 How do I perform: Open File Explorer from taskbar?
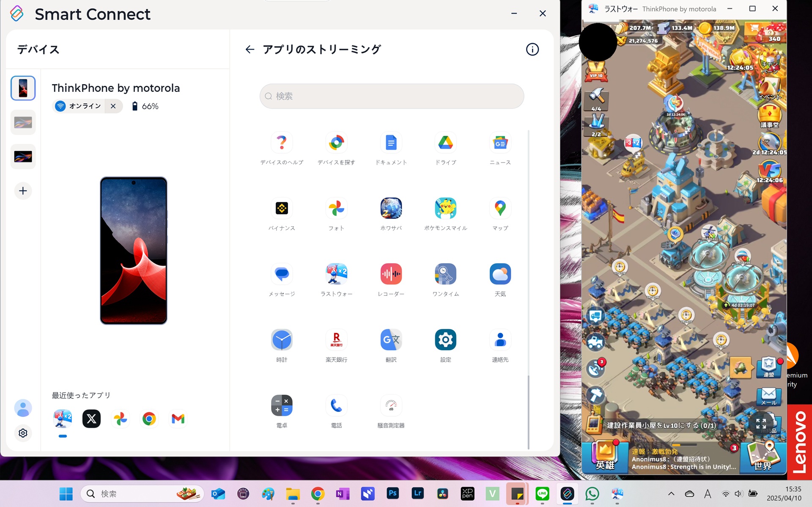tap(293, 494)
